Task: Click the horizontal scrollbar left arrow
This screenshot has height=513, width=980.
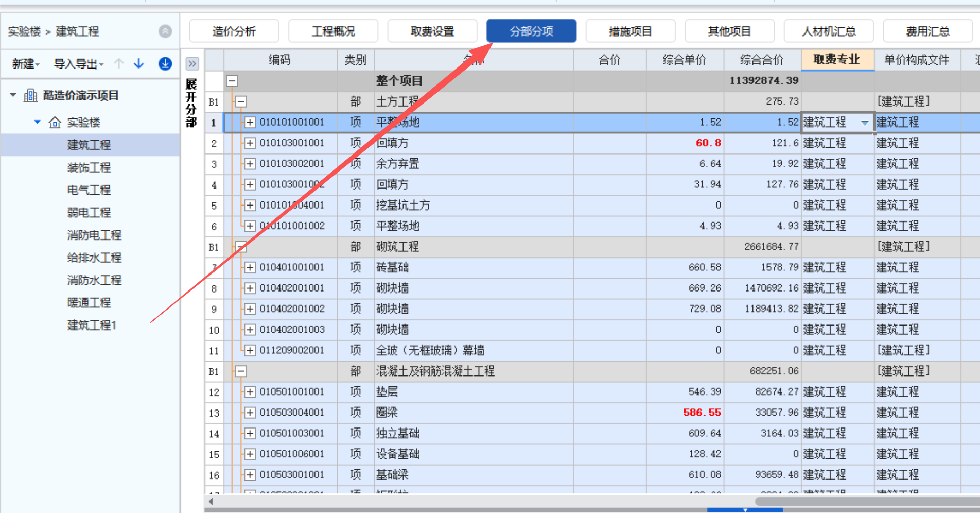Action: [211, 501]
